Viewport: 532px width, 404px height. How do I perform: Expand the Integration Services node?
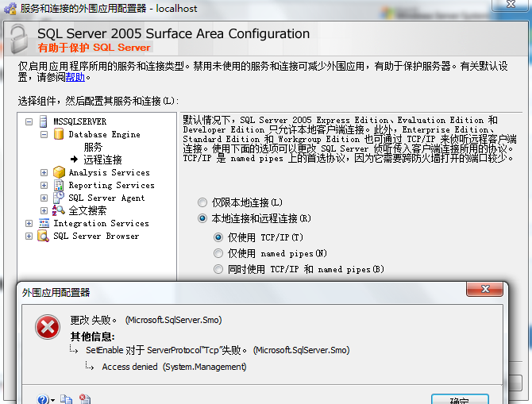(29, 224)
